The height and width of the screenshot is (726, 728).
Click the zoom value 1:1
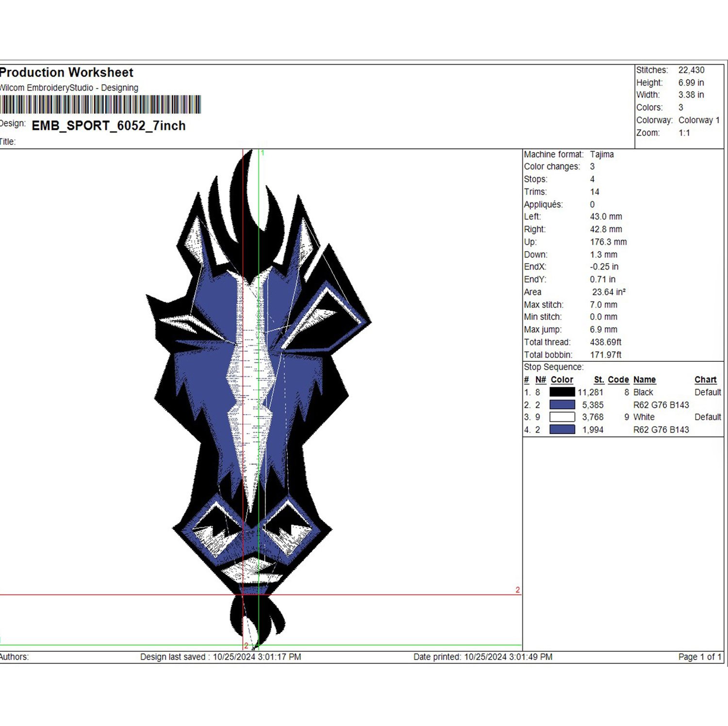(x=684, y=133)
